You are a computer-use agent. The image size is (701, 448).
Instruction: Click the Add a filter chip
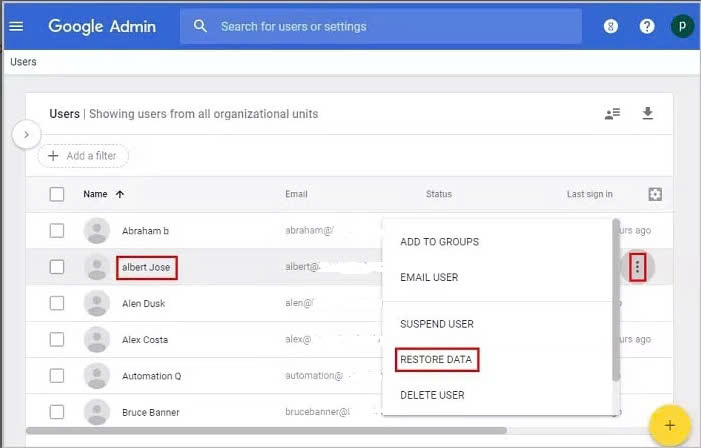tap(83, 156)
